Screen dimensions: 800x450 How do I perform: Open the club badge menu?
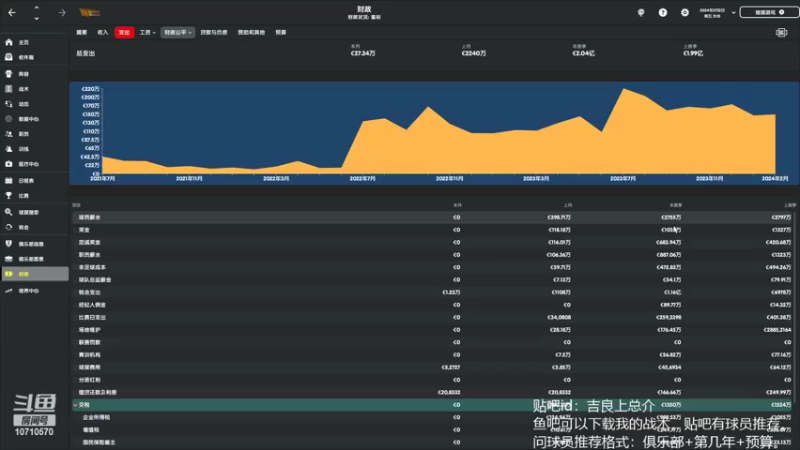[x=89, y=12]
